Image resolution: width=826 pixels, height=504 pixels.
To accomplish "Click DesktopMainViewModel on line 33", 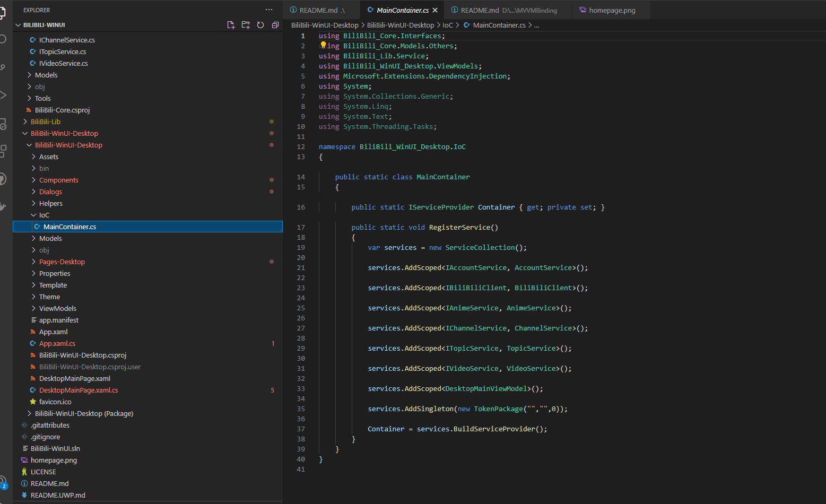I will pos(486,388).
